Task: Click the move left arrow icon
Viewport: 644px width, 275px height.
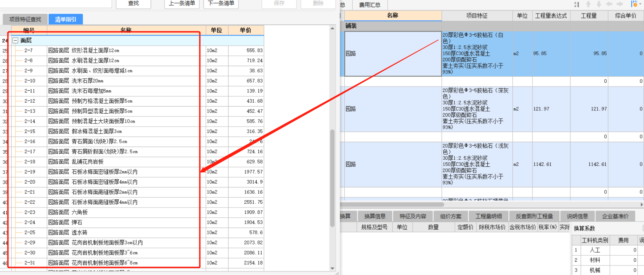Action: pos(609,4)
